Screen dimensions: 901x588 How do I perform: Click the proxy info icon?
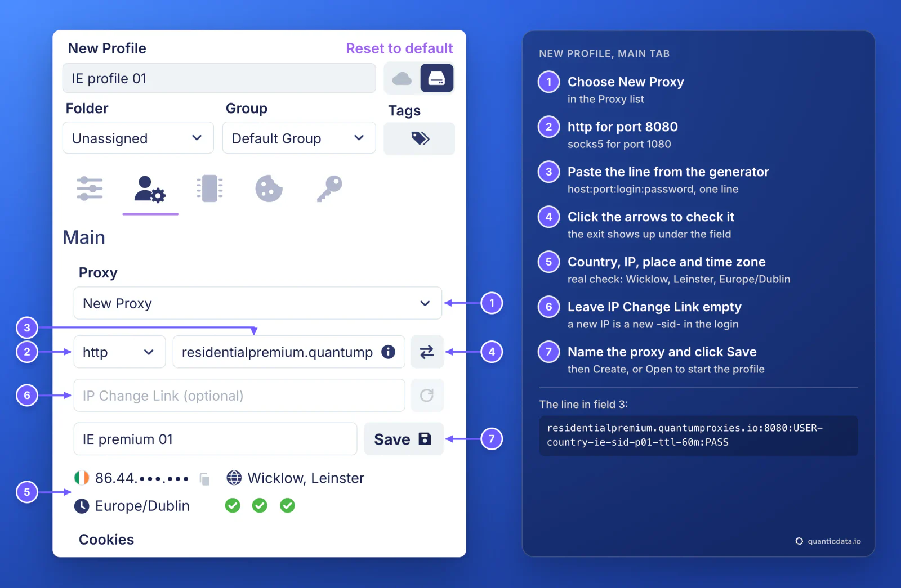[389, 352]
